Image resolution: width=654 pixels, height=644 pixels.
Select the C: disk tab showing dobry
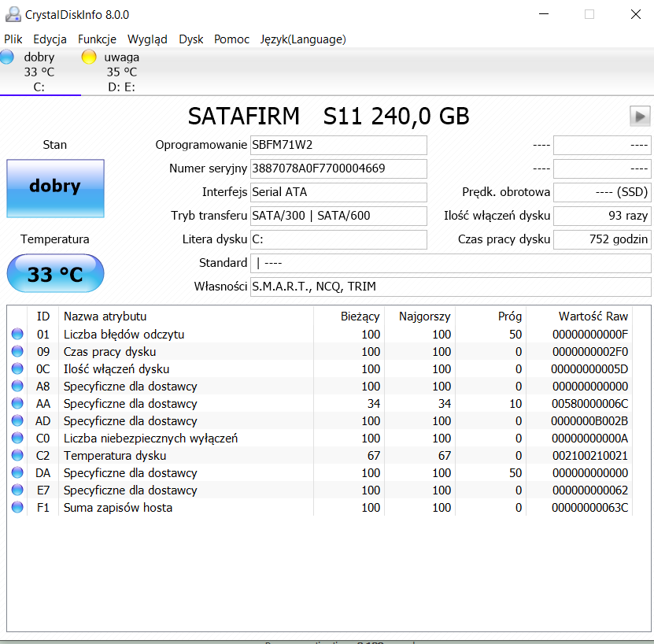pos(39,72)
